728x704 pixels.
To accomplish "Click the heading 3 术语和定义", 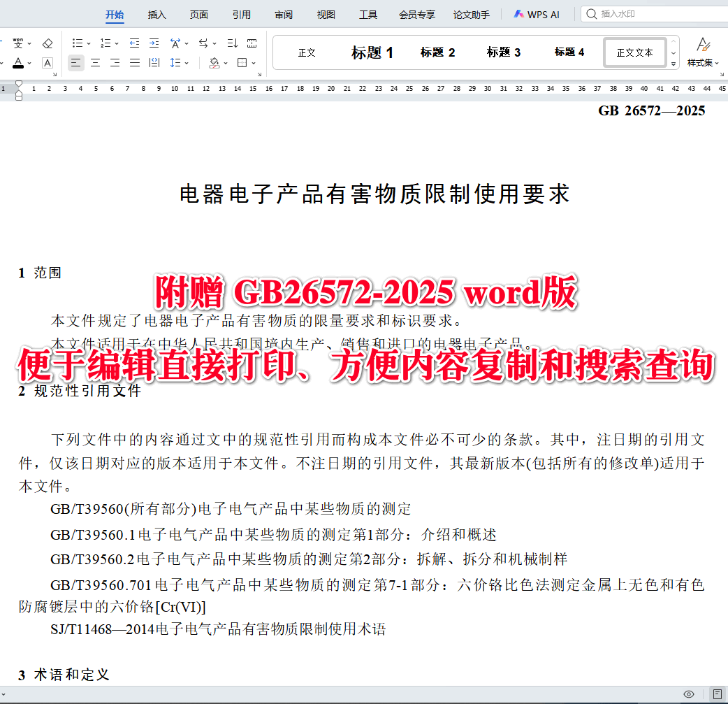I will click(64, 675).
